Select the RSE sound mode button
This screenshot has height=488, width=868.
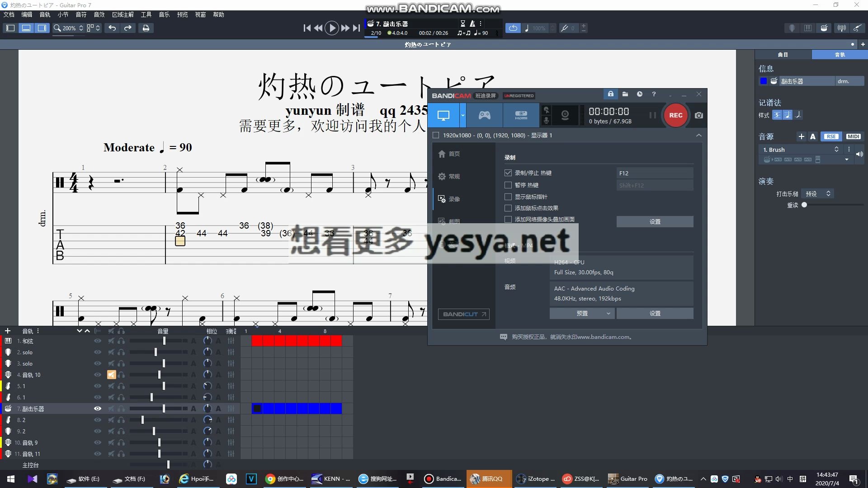831,136
